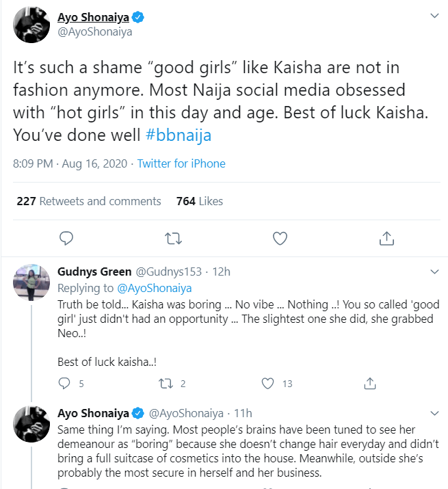Open the main tweet's options chevron
Screen dimensions: 448x489
coord(434,16)
